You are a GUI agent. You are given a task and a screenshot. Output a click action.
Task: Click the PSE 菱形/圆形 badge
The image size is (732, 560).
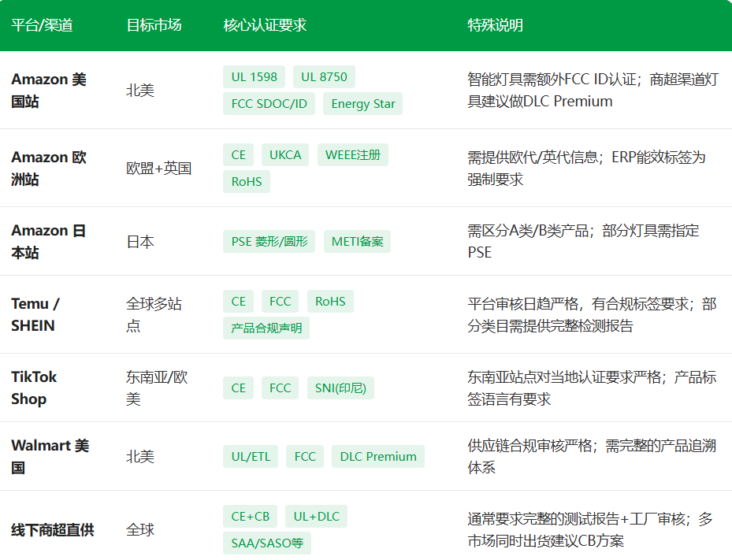269,242
